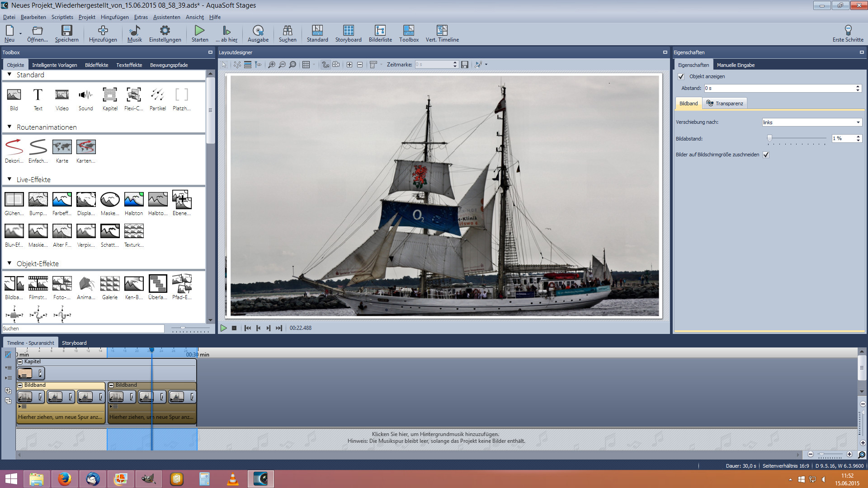The width and height of the screenshot is (868, 488).
Task: Click Erste Schritte button
Action: pyautogui.click(x=848, y=33)
